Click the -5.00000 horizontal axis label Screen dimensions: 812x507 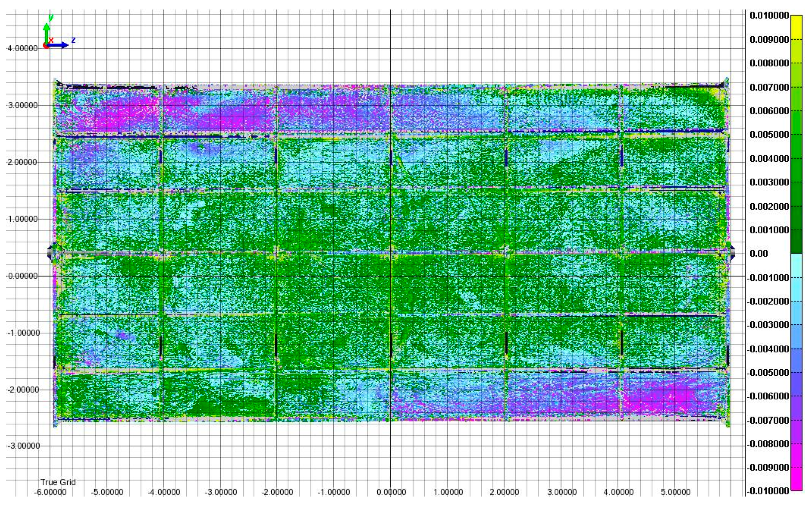tap(107, 492)
